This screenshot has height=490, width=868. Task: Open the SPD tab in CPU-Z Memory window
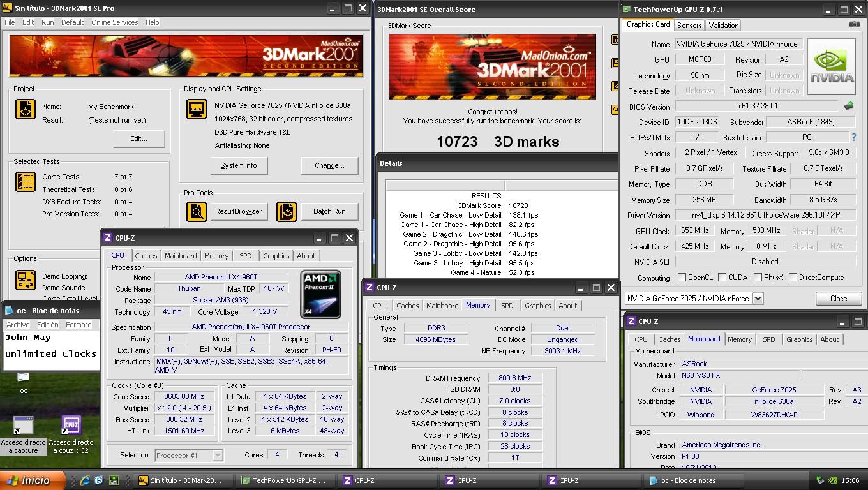507,306
